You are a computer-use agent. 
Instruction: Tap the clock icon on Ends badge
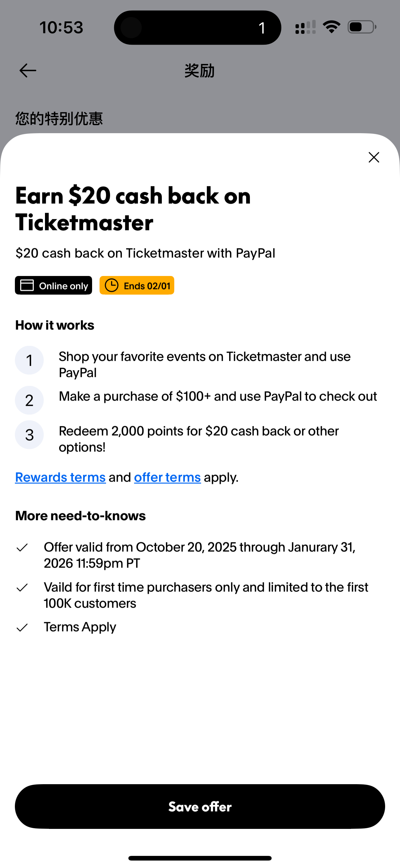[x=111, y=285]
